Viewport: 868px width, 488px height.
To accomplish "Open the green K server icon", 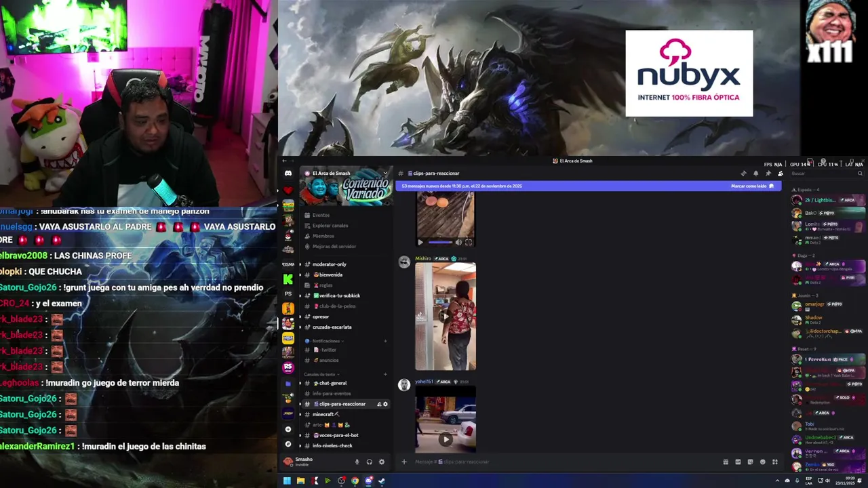I will (x=288, y=279).
